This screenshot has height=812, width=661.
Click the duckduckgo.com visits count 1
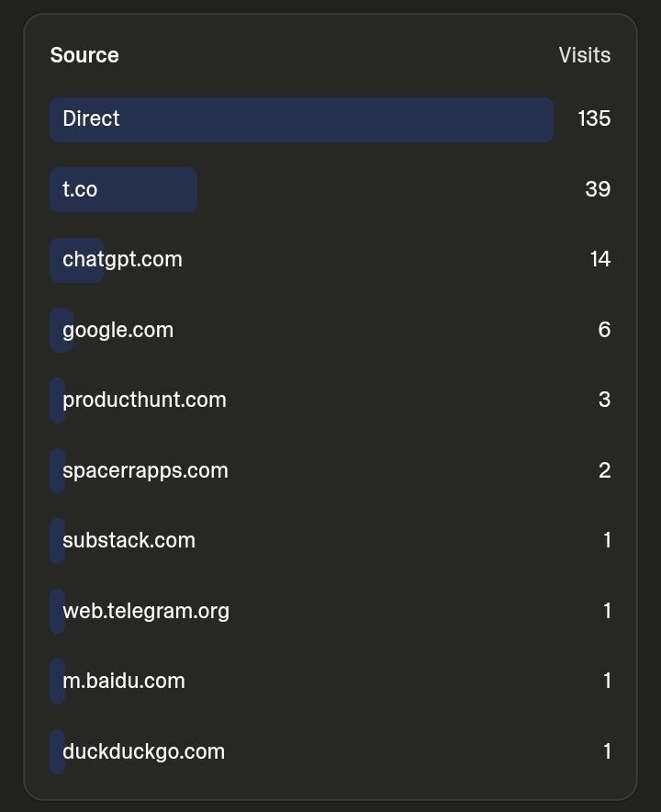point(607,751)
